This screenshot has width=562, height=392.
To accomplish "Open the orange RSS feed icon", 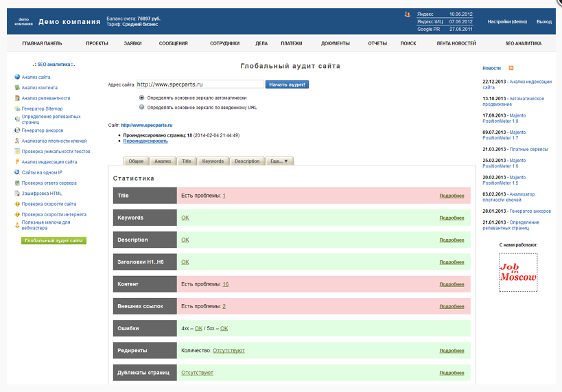I will [511, 68].
